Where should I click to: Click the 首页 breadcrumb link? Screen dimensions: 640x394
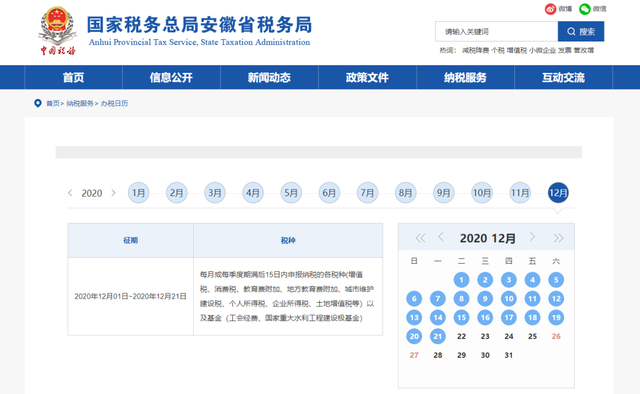pyautogui.click(x=53, y=103)
